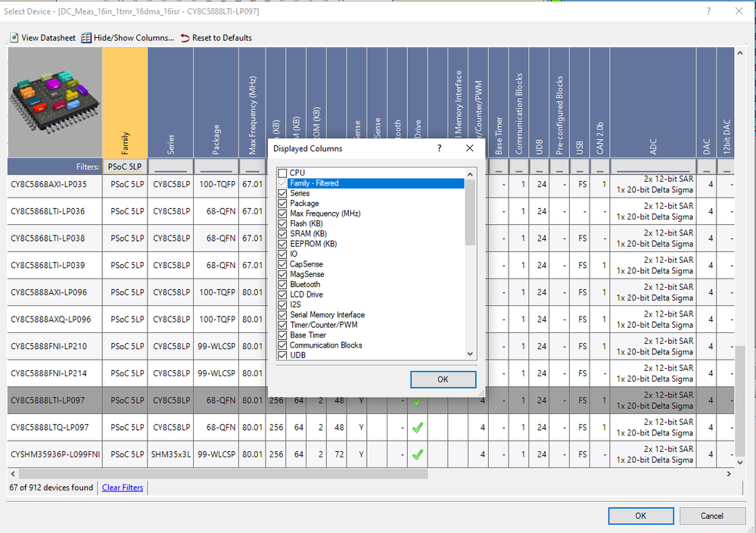The height and width of the screenshot is (533, 756).
Task: Click the device table horizontal scrollbar thumb
Action: point(223,474)
